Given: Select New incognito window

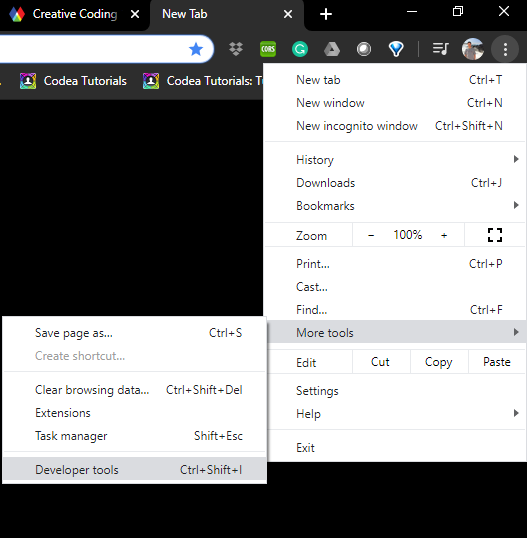Looking at the screenshot, I should [x=395, y=126].
